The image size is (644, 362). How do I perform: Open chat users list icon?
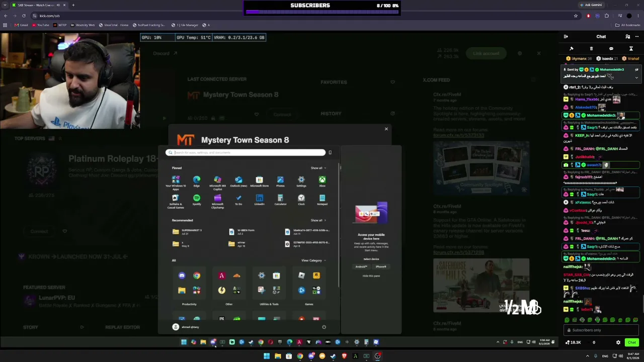point(627,37)
